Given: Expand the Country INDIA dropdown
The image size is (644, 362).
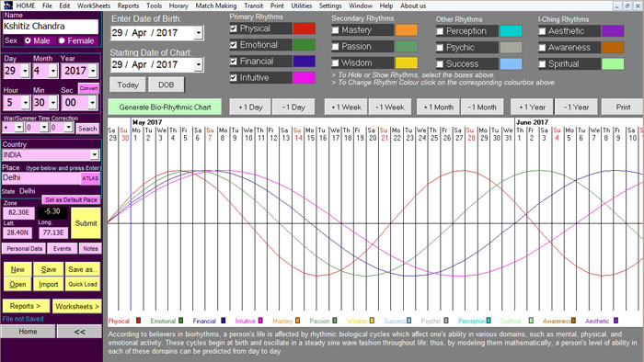Looking at the screenshot, I should tap(95, 154).
